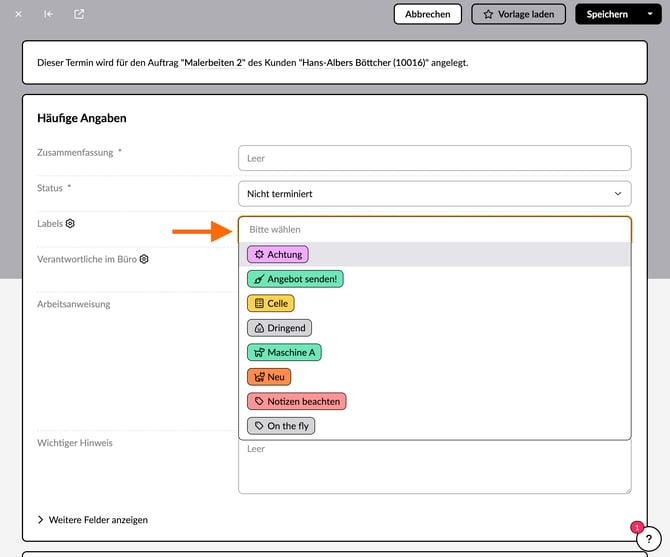Open the Speichern split-button dropdown arrow
The image size is (670, 557).
[x=651, y=14]
